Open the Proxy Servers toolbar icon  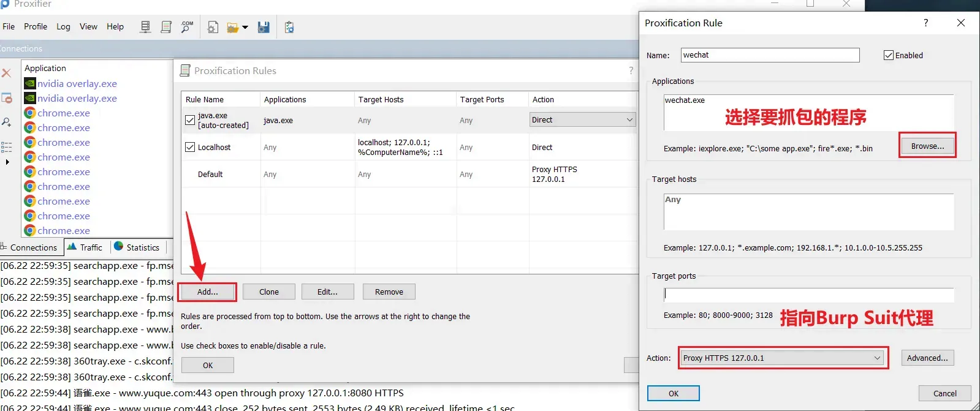point(145,27)
